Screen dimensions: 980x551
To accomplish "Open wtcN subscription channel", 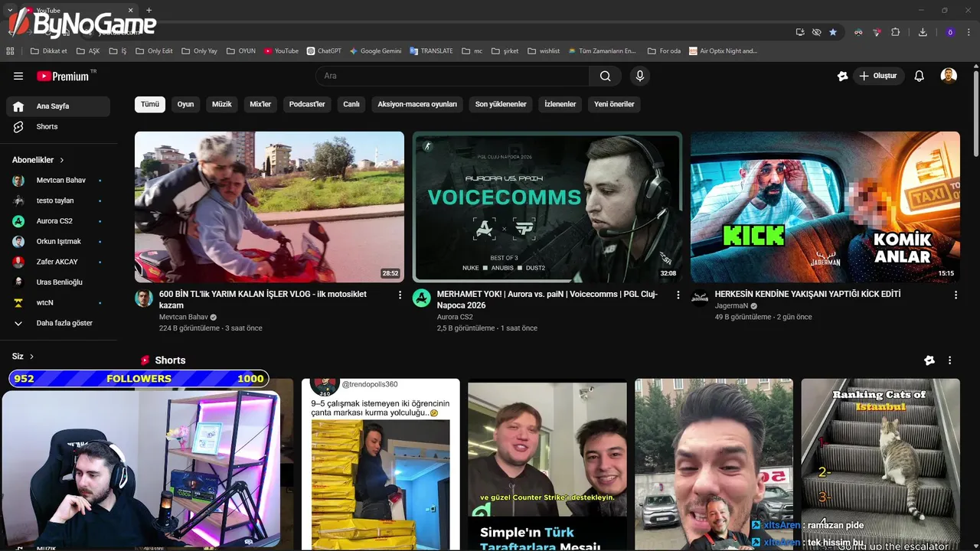I will [x=58, y=302].
